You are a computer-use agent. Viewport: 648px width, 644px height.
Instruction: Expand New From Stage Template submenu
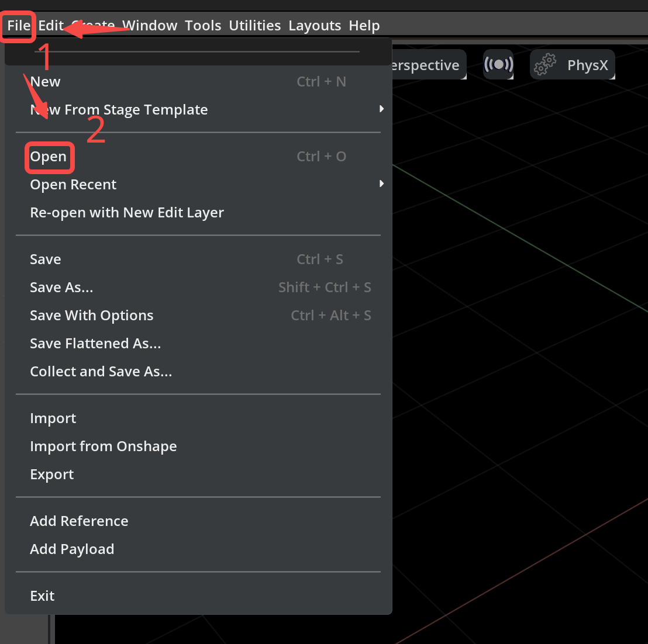(198, 110)
